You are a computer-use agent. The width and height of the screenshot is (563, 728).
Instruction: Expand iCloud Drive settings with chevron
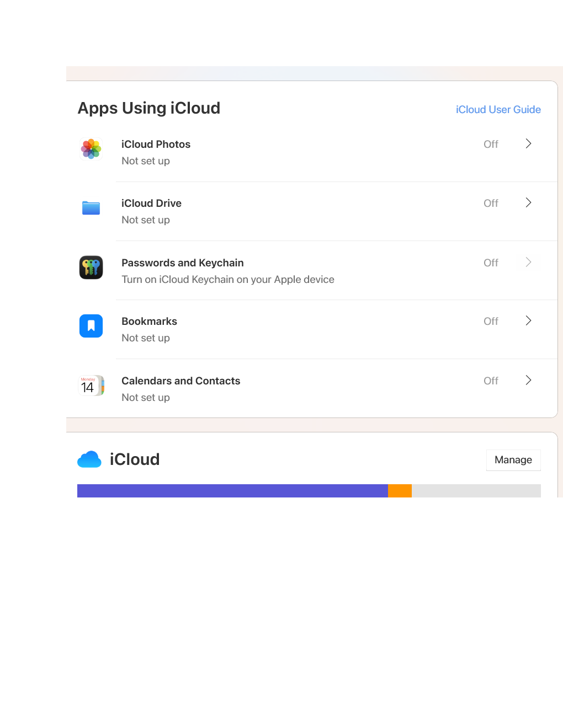[528, 202]
